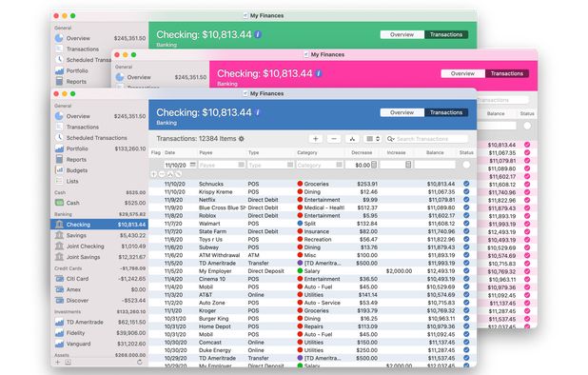Toggle pink status check for $11,067.35 in pink window

pyautogui.click(x=527, y=152)
